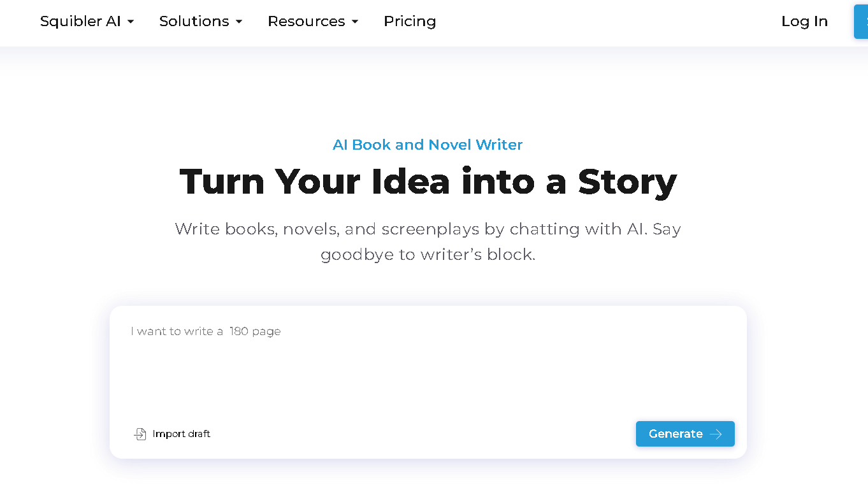Click the Turn Your Idea into a Story heading
Viewport: 868px width, 488px height.
click(x=428, y=182)
